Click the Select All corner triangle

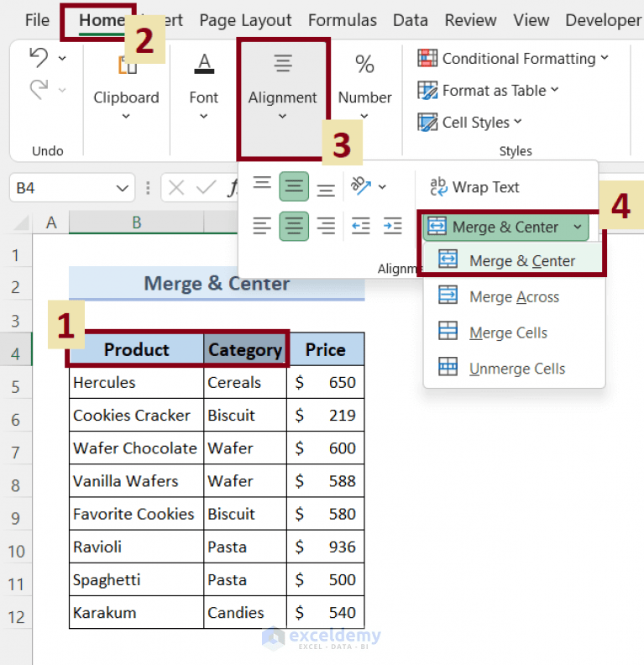click(x=20, y=223)
